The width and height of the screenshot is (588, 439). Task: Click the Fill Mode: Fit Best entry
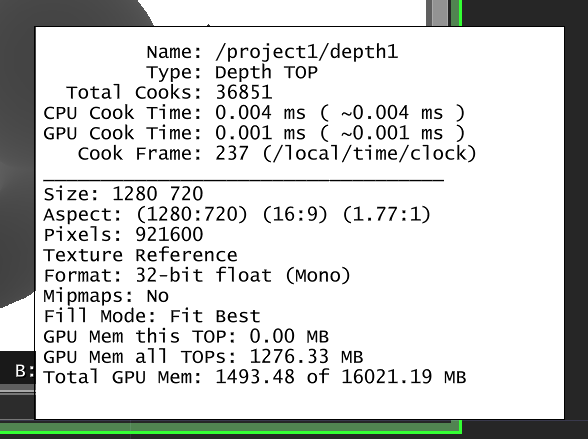152,316
